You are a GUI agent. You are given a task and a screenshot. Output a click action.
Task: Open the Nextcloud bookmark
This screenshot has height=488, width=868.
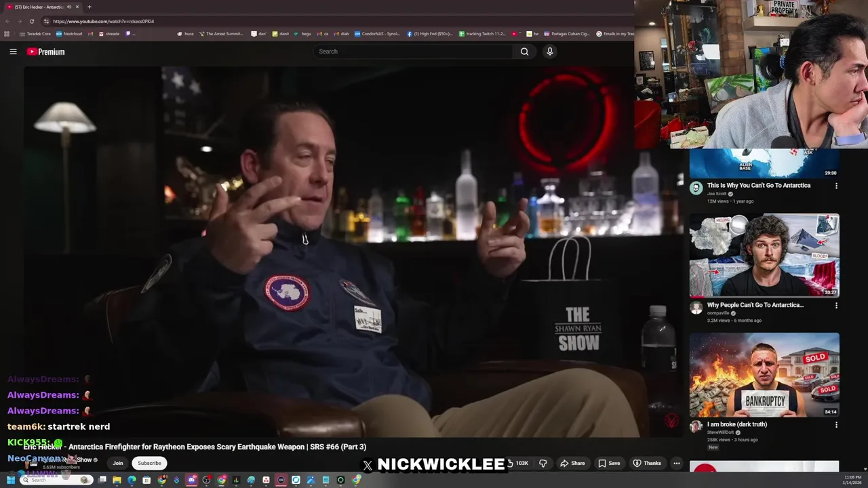pos(69,34)
